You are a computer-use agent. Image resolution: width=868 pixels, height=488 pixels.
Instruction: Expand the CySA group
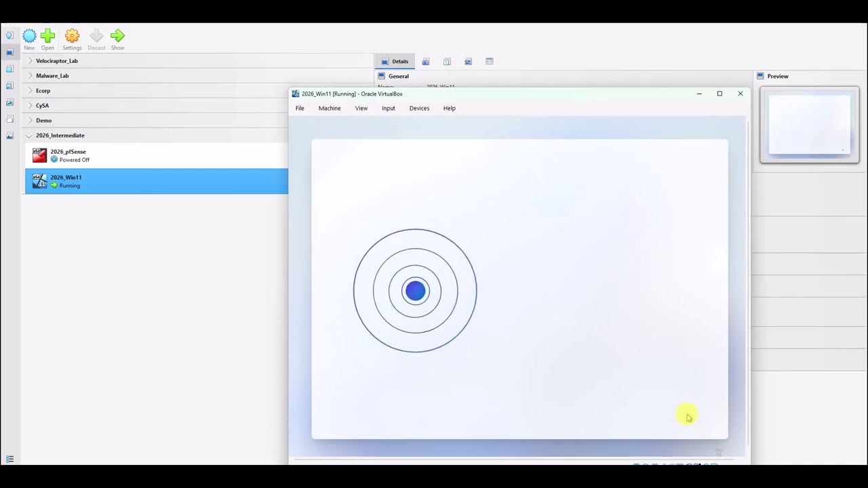click(30, 106)
